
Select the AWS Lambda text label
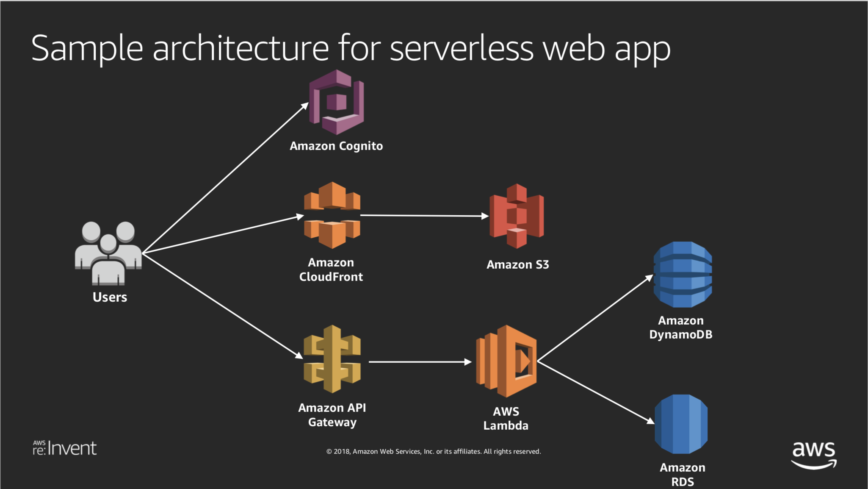(506, 419)
